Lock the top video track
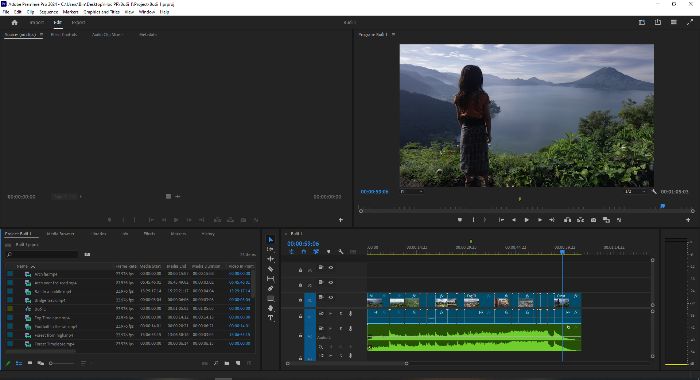The width and height of the screenshot is (700, 380). pos(300,270)
